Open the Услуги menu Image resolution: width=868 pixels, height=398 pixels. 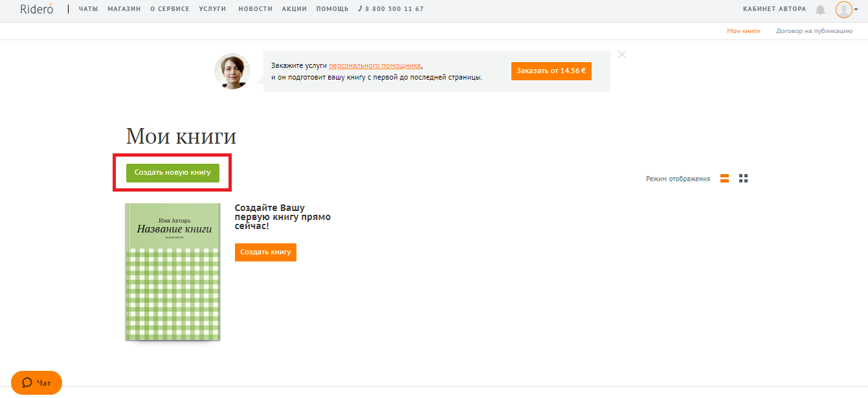(213, 9)
